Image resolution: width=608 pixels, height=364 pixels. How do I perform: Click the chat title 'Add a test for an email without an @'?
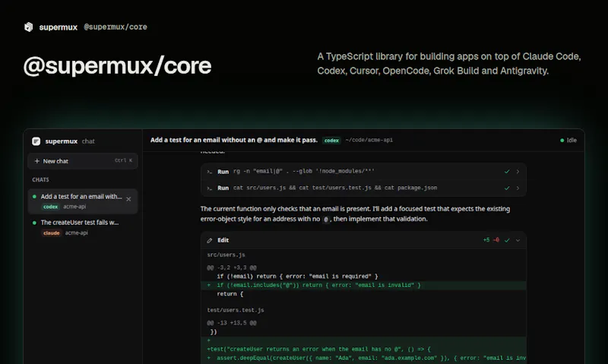click(234, 140)
